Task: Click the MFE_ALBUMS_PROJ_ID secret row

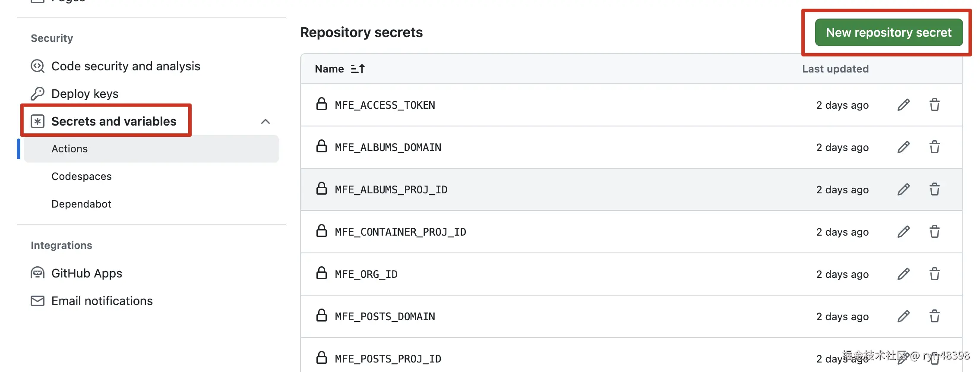Action: pyautogui.click(x=391, y=189)
